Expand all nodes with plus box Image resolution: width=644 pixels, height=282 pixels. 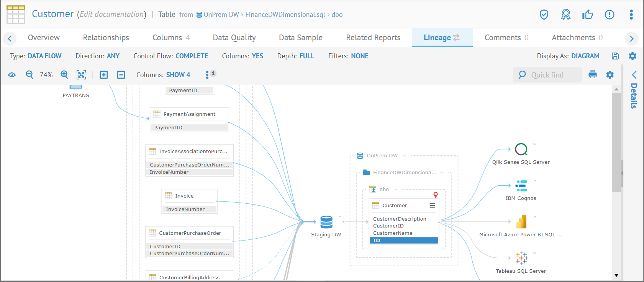pos(104,74)
